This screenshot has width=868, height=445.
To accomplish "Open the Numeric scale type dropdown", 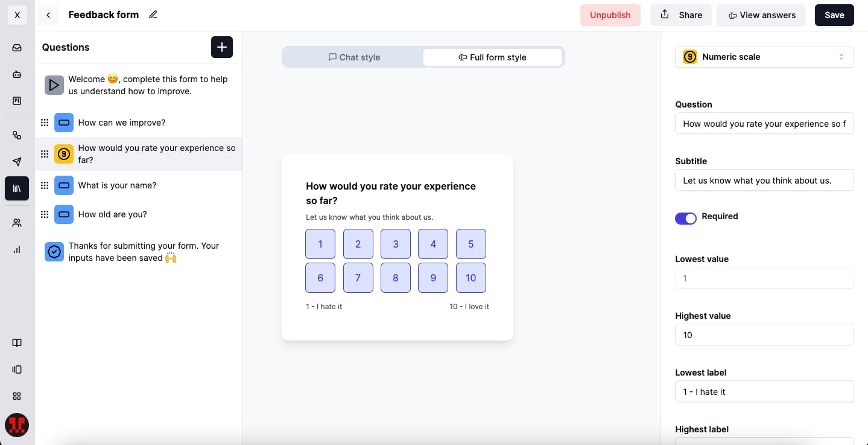I will tap(764, 57).
